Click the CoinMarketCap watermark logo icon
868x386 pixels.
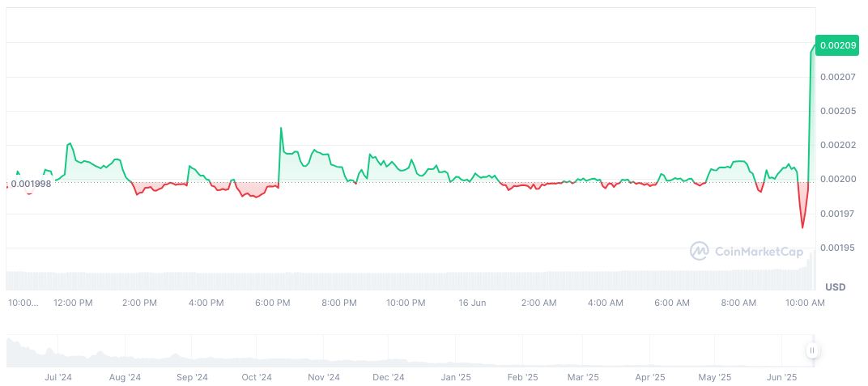(699, 252)
